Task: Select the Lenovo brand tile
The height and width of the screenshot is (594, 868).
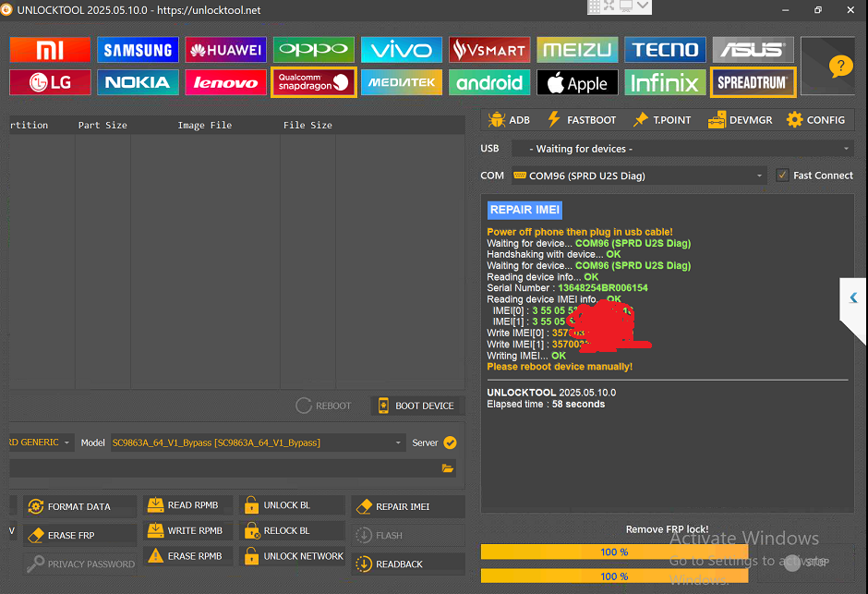Action: coord(225,82)
